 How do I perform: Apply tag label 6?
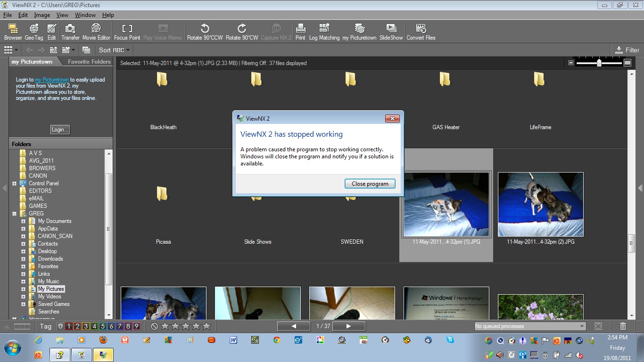click(111, 326)
